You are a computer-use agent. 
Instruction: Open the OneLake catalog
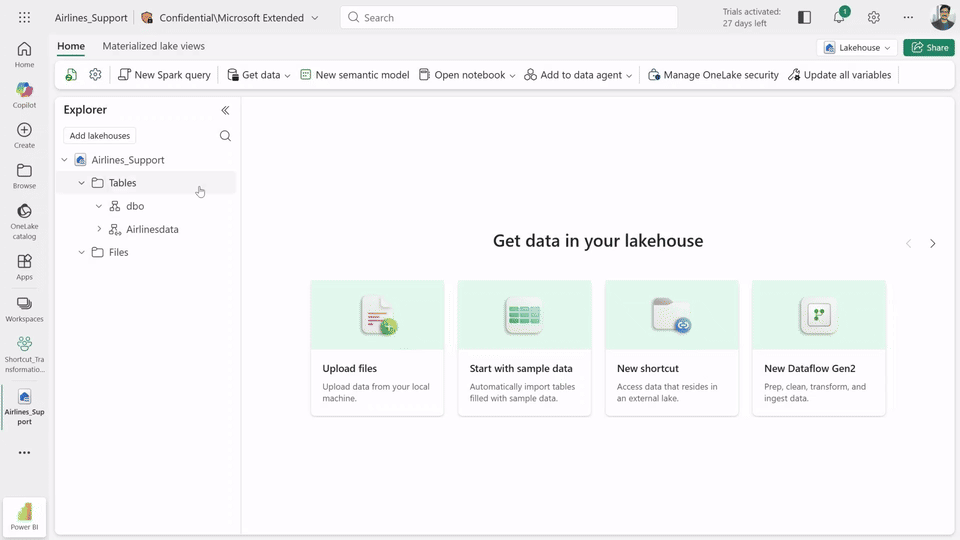click(24, 221)
